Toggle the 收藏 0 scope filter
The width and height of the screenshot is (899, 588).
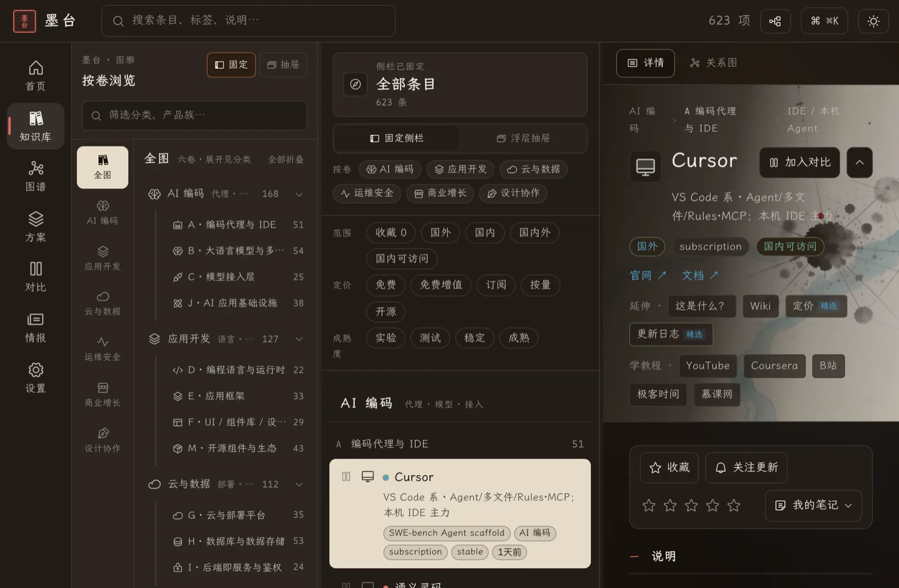click(391, 233)
